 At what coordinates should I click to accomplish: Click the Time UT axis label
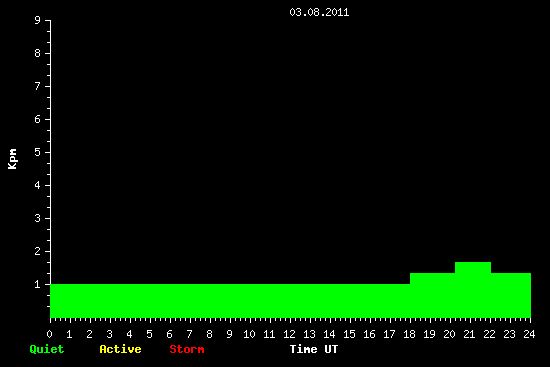coord(314,349)
